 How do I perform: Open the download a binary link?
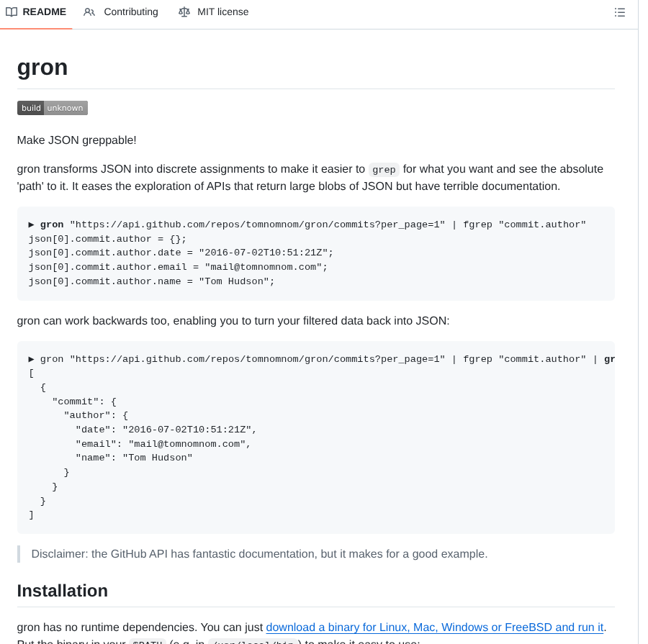point(434,627)
